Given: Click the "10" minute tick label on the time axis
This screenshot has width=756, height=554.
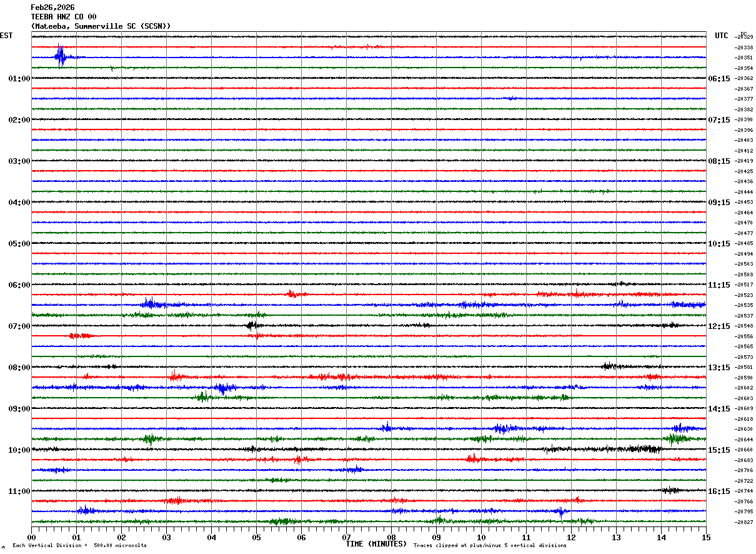Looking at the screenshot, I should click(481, 537).
